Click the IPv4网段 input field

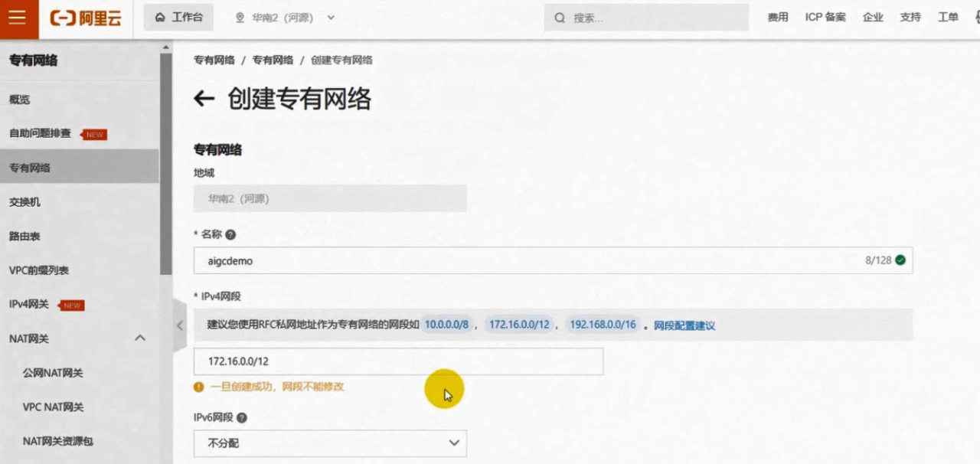(398, 361)
